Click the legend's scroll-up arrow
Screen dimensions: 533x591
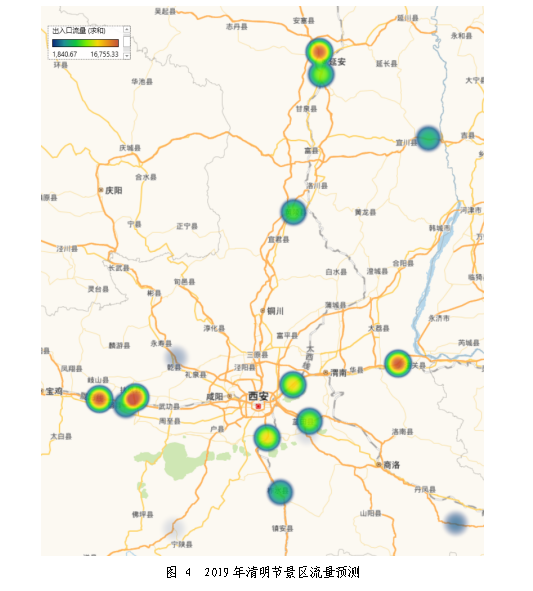tap(127, 29)
